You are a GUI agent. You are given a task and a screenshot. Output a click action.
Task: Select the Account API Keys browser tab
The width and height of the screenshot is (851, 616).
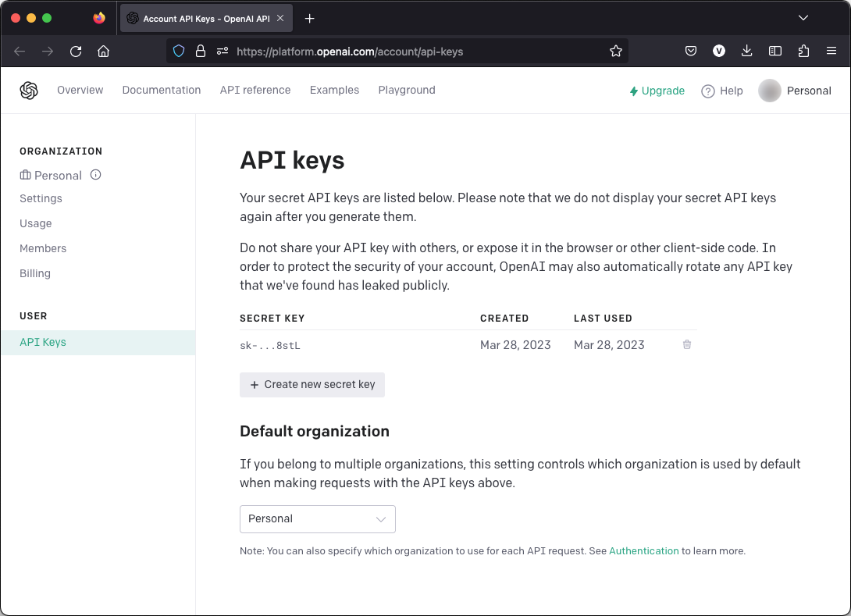pos(206,19)
